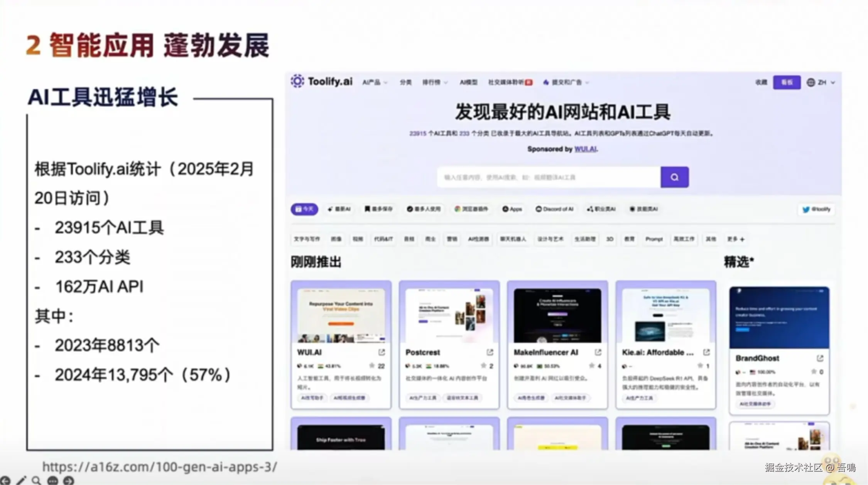Expand the AI产品 dropdown menu

point(375,83)
